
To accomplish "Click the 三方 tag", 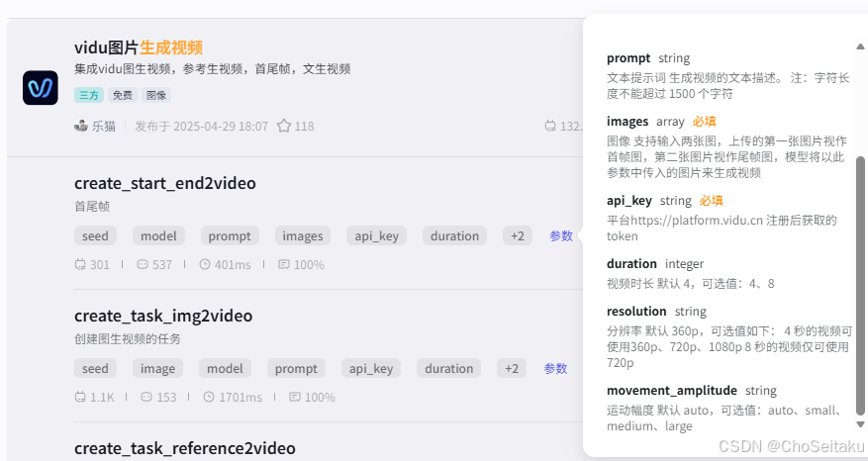I will [88, 95].
